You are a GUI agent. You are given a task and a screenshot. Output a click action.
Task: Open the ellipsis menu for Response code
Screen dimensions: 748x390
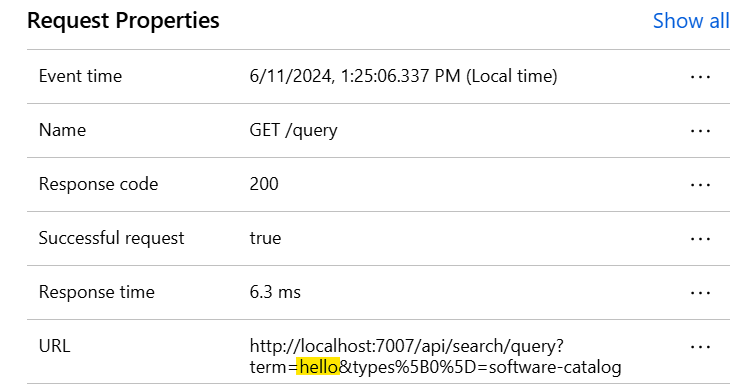[x=700, y=185]
